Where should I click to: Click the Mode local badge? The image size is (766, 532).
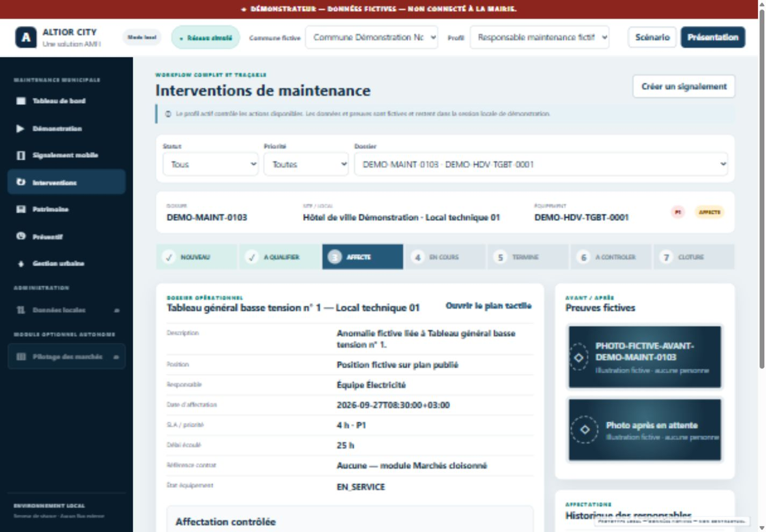point(142,38)
